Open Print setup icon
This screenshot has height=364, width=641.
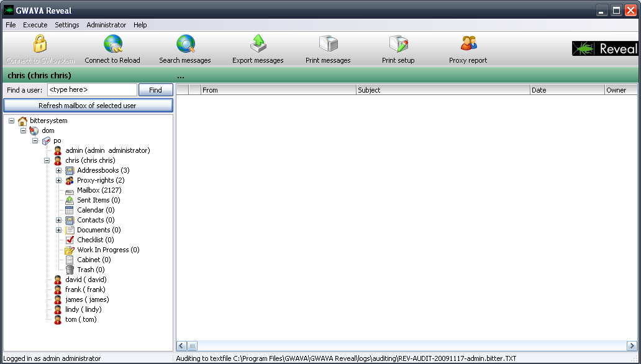(x=399, y=43)
